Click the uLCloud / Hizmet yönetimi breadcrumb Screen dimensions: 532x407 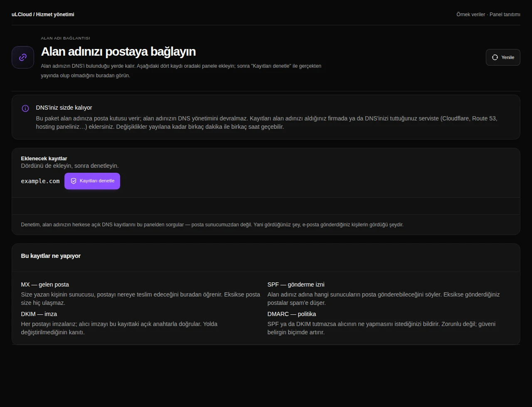point(43,15)
